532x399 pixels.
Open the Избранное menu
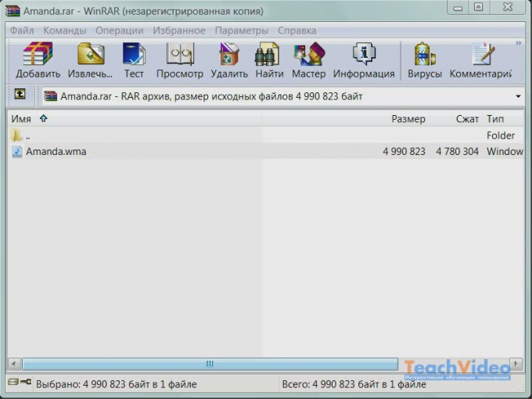(x=178, y=31)
